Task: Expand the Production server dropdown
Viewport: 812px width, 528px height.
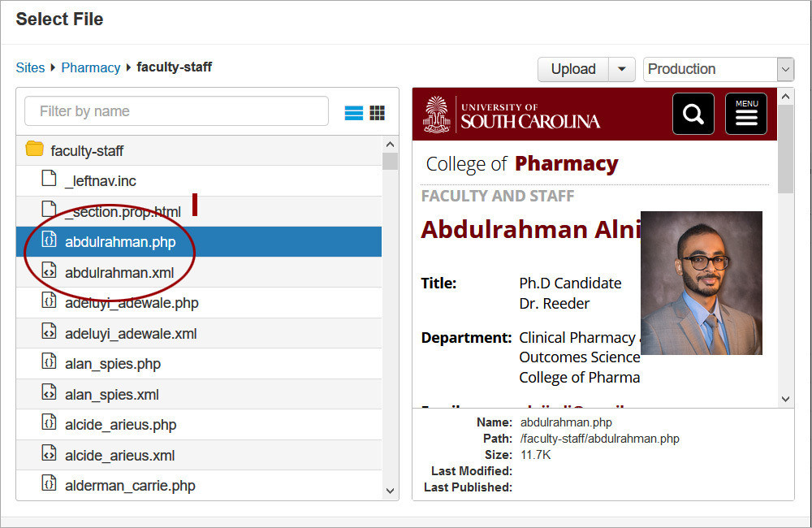Action: pyautogui.click(x=784, y=69)
